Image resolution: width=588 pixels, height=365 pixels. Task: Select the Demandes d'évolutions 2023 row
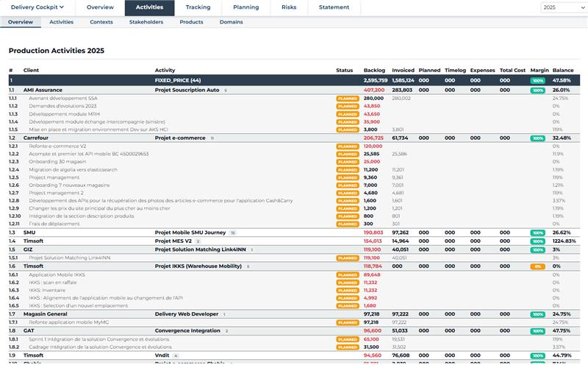pyautogui.click(x=294, y=106)
